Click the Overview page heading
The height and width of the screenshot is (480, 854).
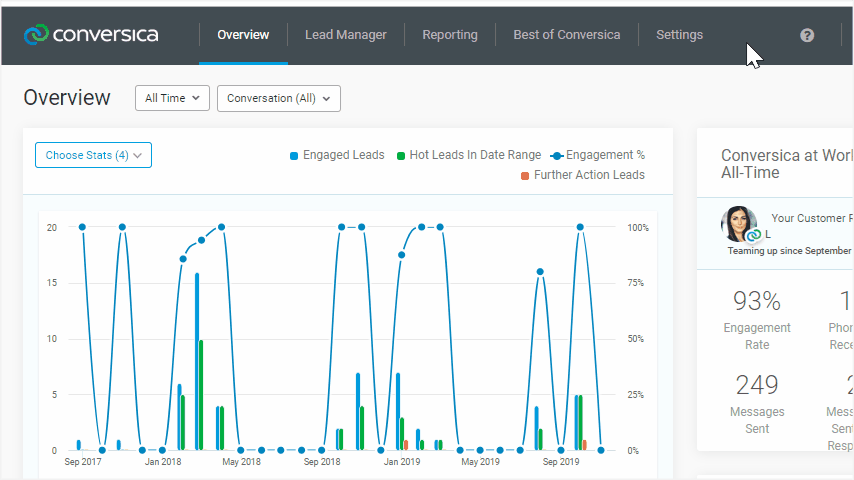tap(67, 98)
